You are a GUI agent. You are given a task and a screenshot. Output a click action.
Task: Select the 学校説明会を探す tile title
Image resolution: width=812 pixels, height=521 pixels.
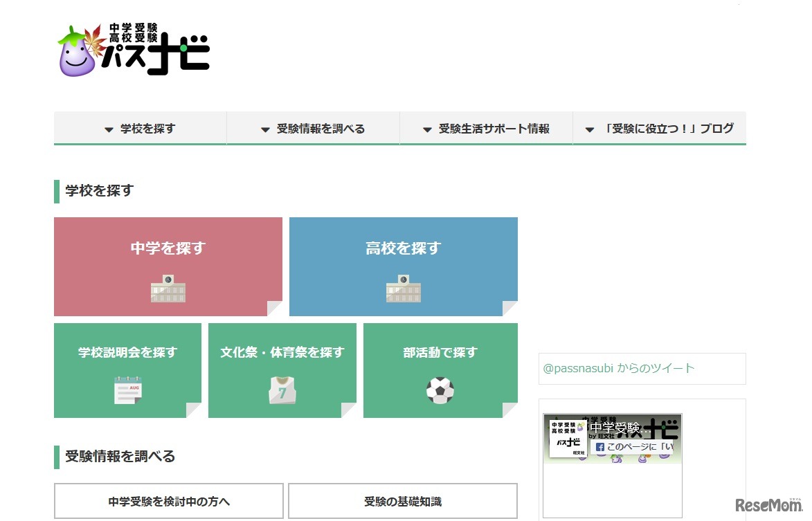pos(128,352)
